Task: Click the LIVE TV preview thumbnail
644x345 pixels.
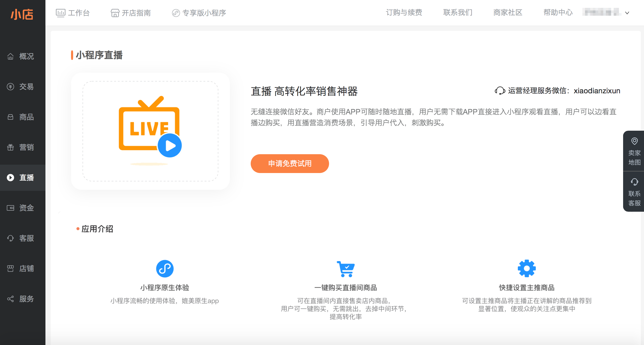Action: 150,131
